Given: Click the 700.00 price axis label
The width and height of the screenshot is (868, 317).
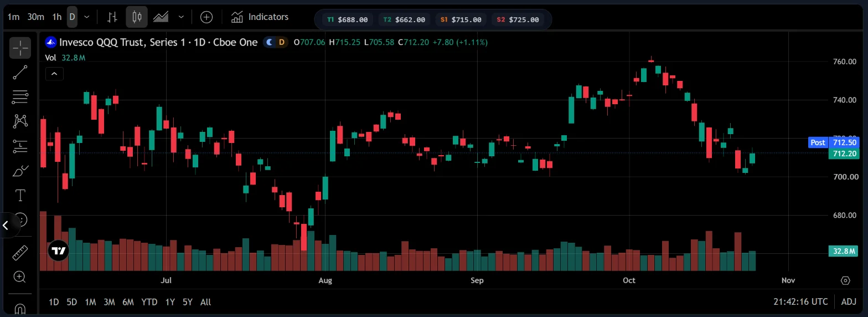Looking at the screenshot, I should coord(846,177).
